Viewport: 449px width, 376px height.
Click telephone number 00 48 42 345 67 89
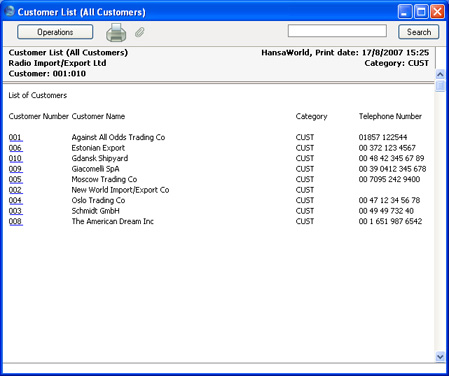(x=391, y=158)
